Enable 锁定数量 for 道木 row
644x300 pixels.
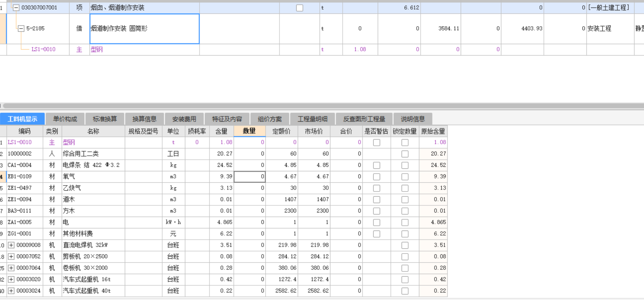405,199
